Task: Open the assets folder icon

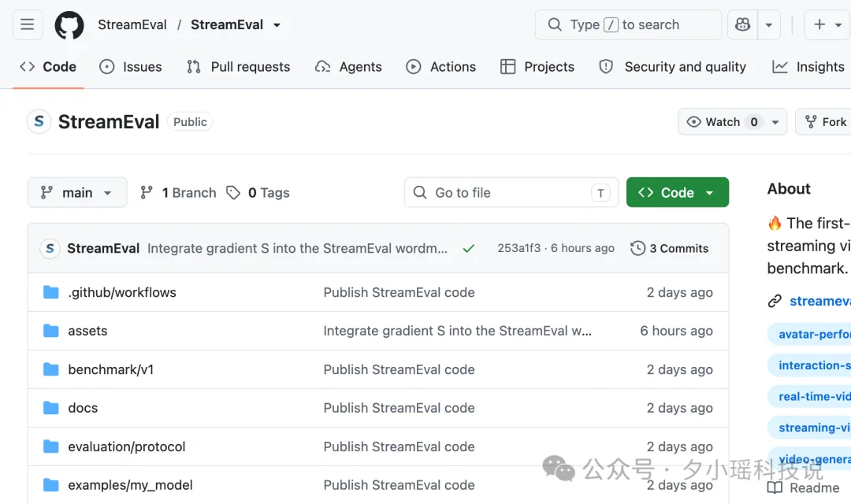Action: 51,331
